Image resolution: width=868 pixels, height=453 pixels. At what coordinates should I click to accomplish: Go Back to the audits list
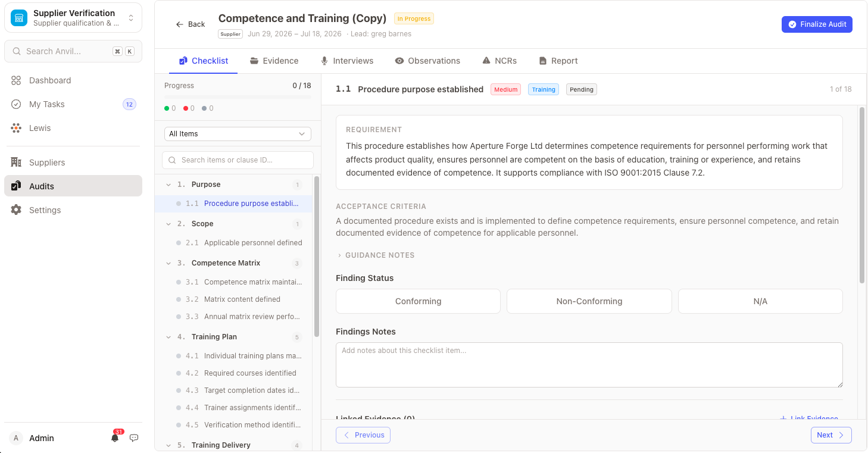tap(191, 24)
